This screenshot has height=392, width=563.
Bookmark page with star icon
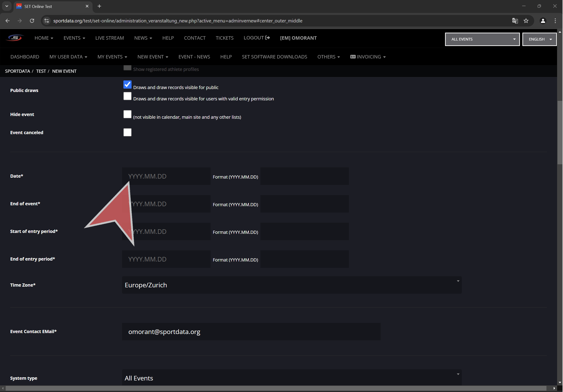coord(526,21)
